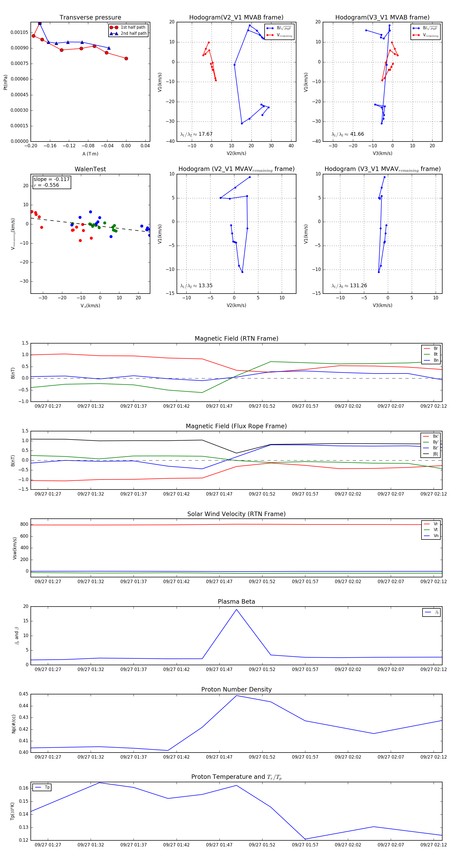The height and width of the screenshot is (868, 473).
Task: Click the plasma beta peak near 19
Action: [x=236, y=609]
